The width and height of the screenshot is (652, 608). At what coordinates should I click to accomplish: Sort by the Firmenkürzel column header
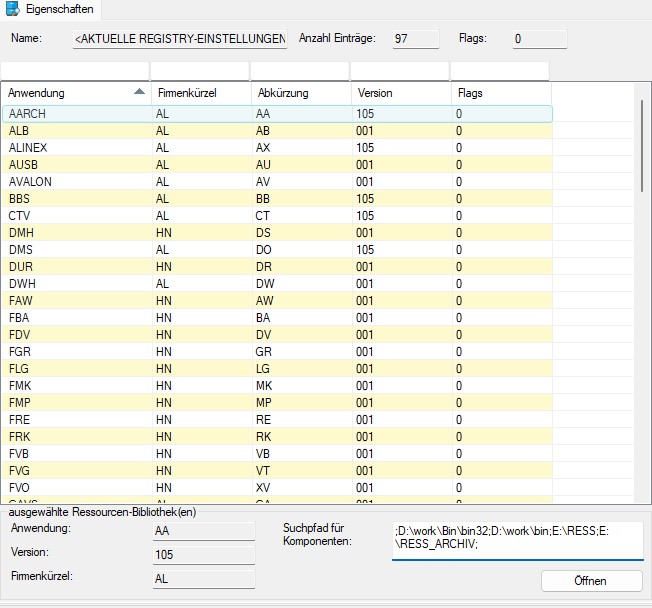(x=199, y=93)
